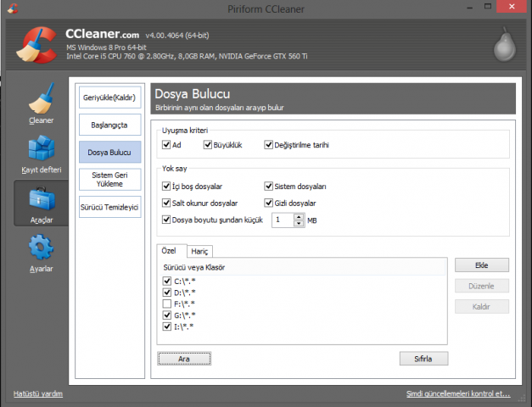This screenshot has height=407, width=532.
Task: Open Ayarlar gear settings icon
Action: [41, 248]
